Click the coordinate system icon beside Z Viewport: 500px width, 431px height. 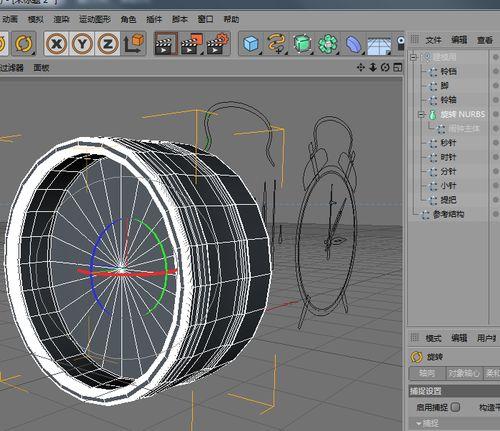tap(133, 44)
